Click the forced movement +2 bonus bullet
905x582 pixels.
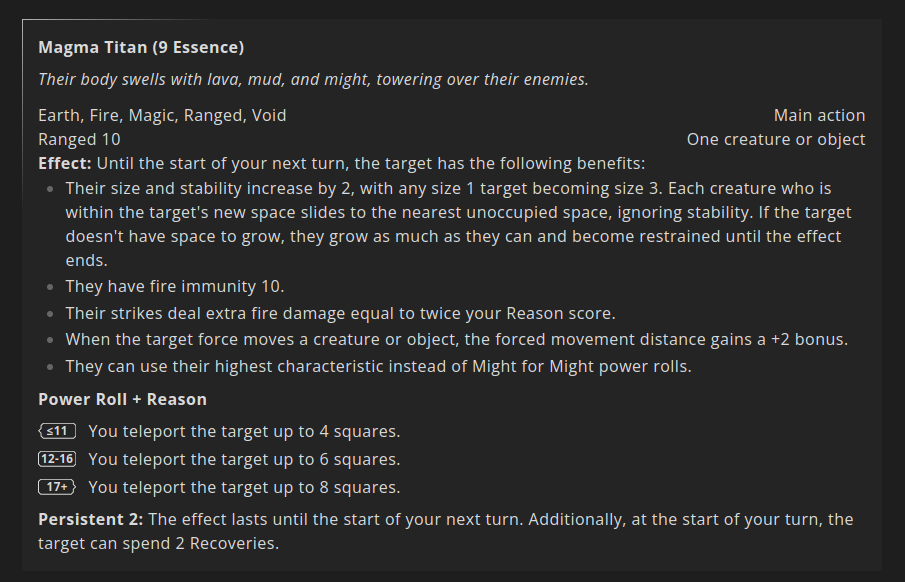coord(456,339)
